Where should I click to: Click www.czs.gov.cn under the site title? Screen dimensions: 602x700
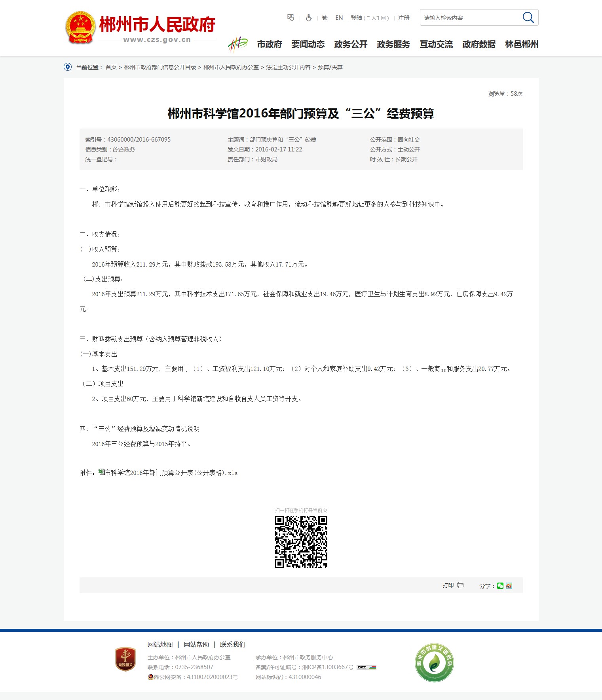click(157, 40)
